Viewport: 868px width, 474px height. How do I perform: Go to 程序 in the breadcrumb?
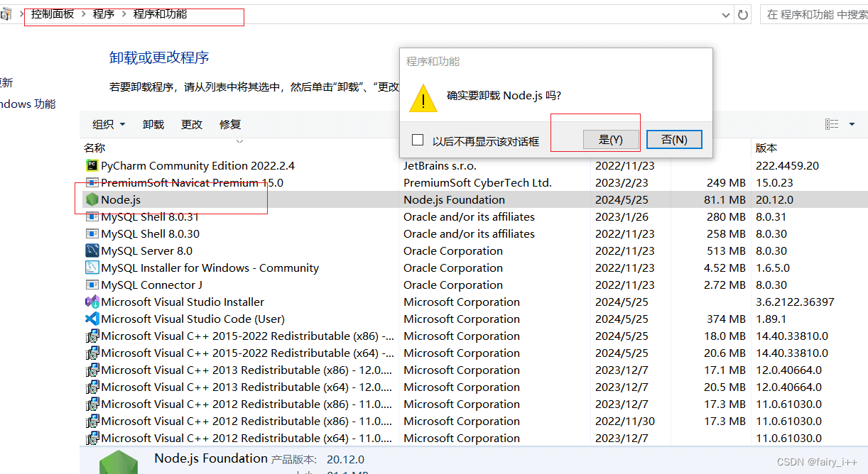click(x=104, y=14)
